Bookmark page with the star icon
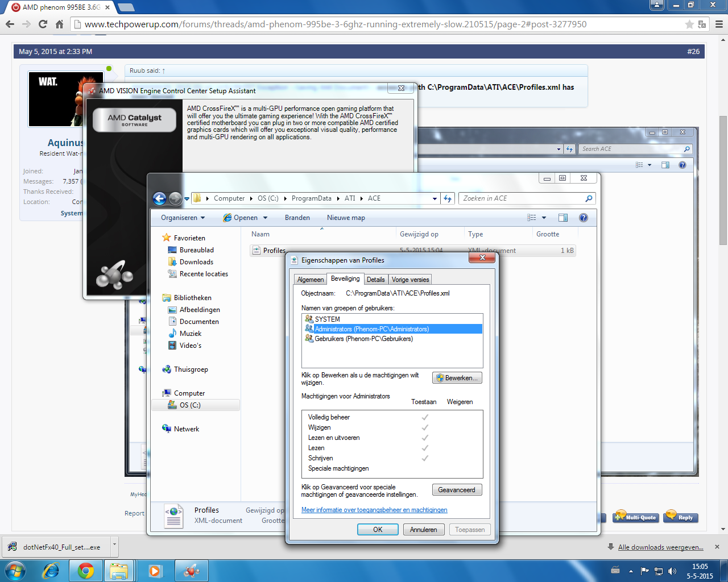This screenshot has width=728, height=582. 689,24
